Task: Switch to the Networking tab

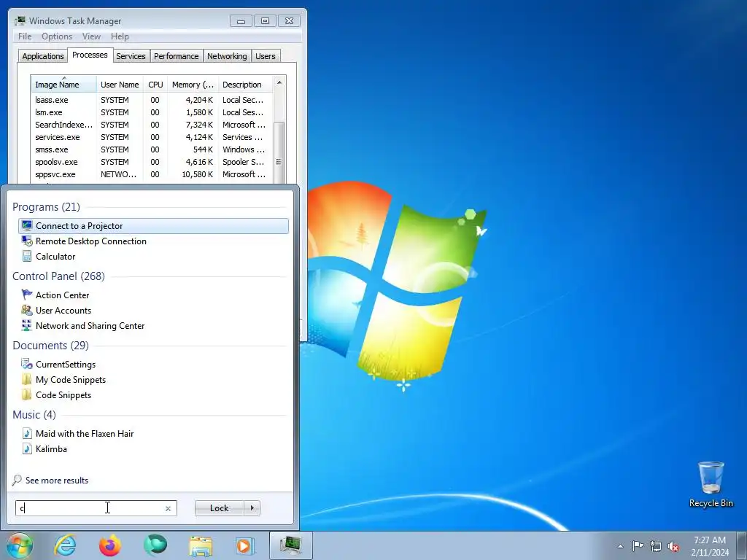Action: (227, 56)
